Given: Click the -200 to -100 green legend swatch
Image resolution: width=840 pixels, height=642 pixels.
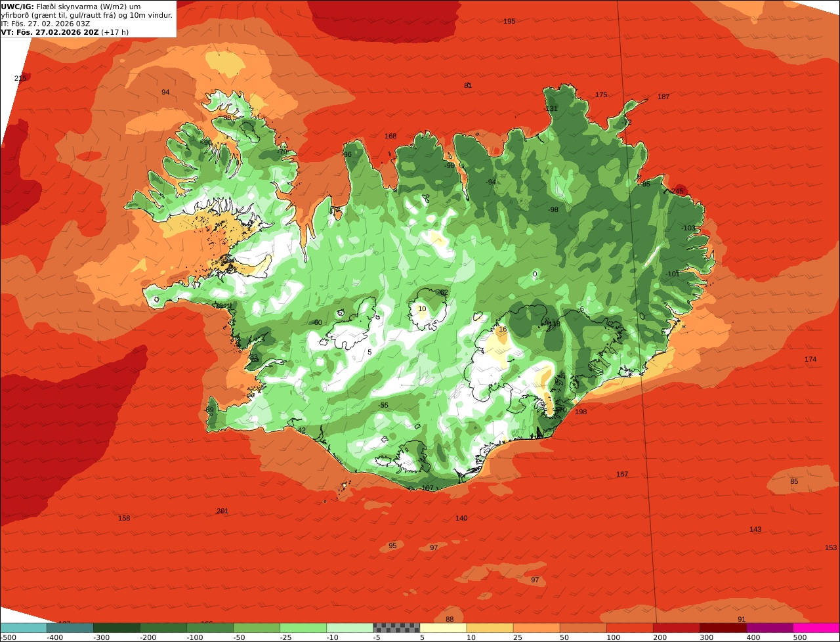Looking at the screenshot, I should [163, 628].
